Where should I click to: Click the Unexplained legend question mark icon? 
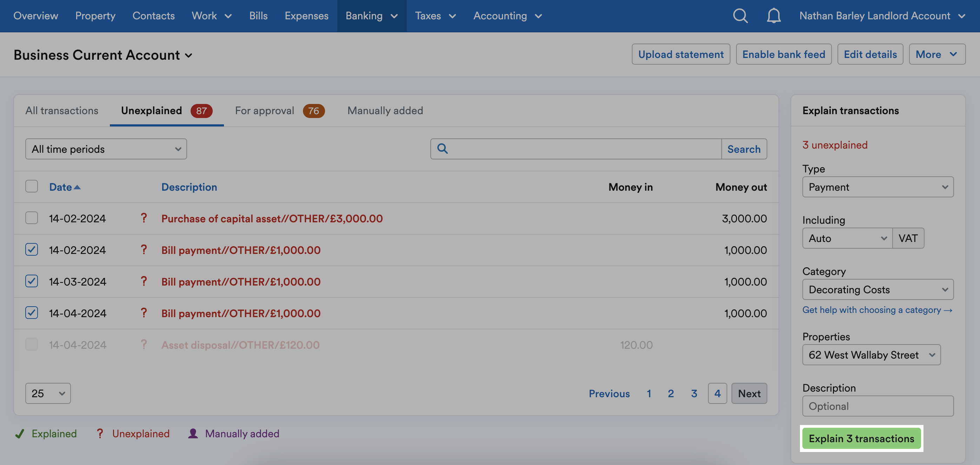tap(100, 433)
